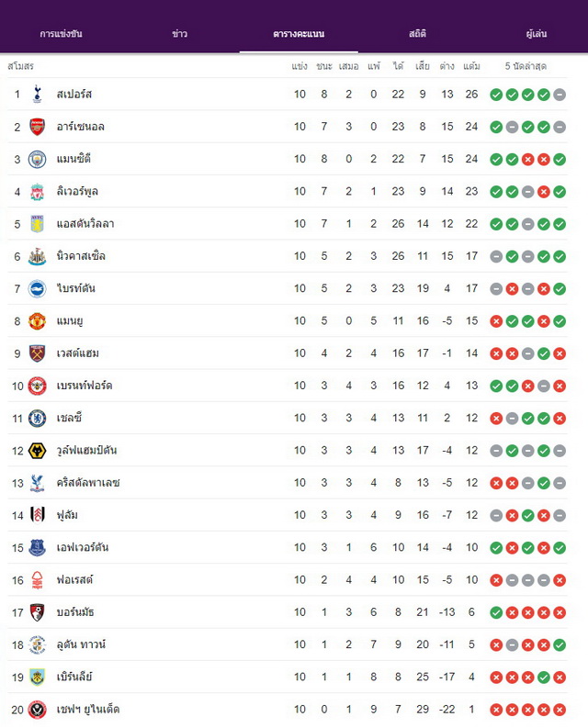588x728 pixels.
Task: Click the Everton club crest
Action: (37, 547)
